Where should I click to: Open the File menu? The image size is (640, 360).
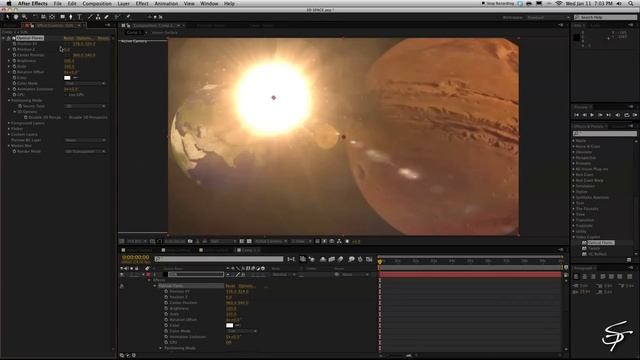point(58,3)
